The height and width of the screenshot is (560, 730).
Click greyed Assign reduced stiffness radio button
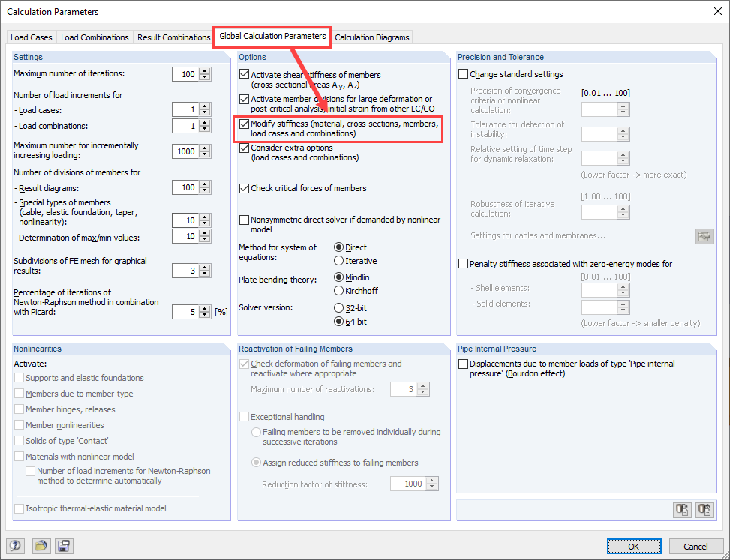tap(256, 463)
